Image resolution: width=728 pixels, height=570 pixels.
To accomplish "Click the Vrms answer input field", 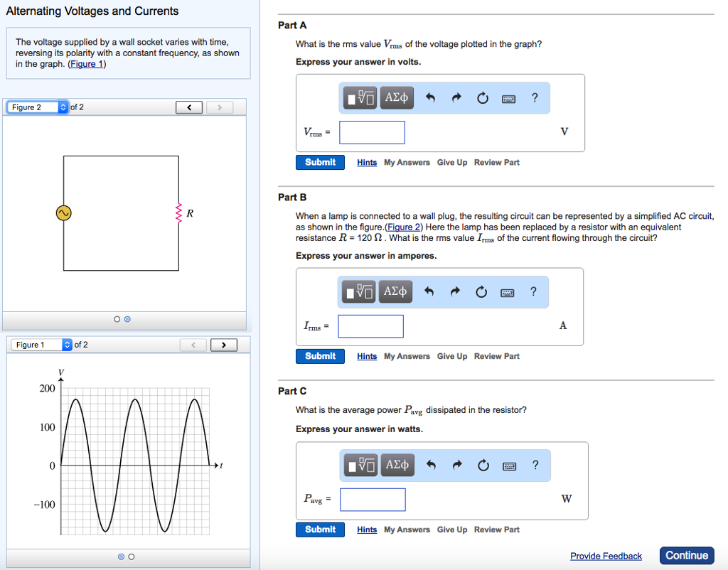I will [372, 132].
